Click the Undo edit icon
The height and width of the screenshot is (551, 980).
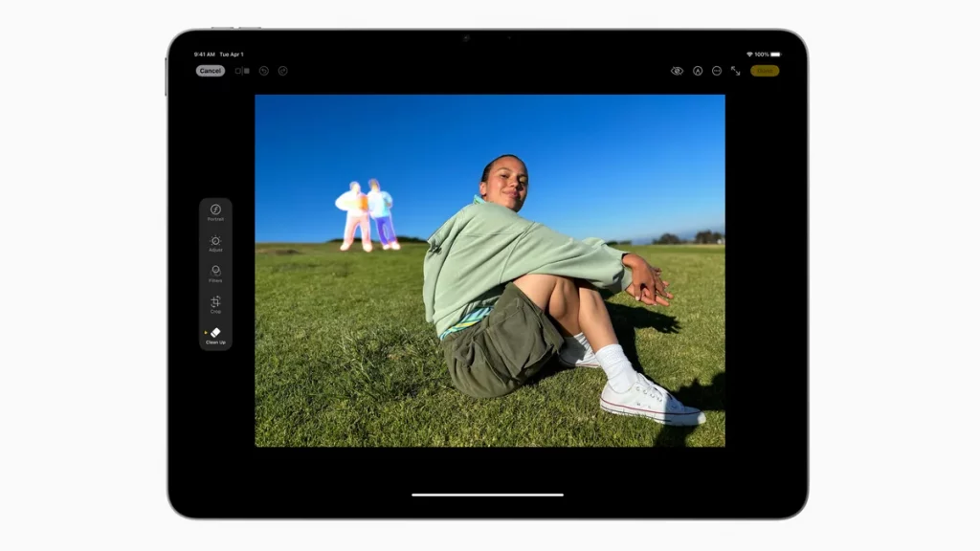[x=264, y=71]
